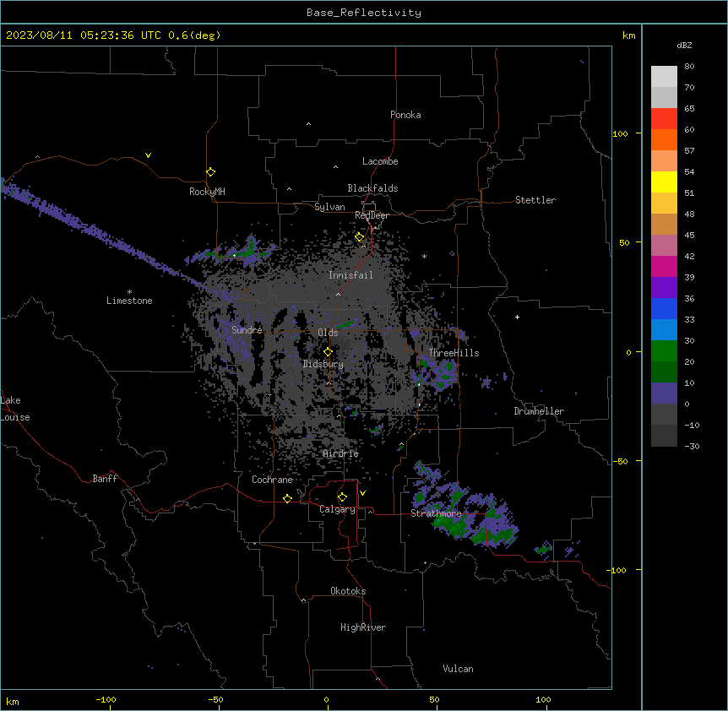
Task: Click the light gray 70-80 dBZ swatch
Action: click(x=664, y=76)
